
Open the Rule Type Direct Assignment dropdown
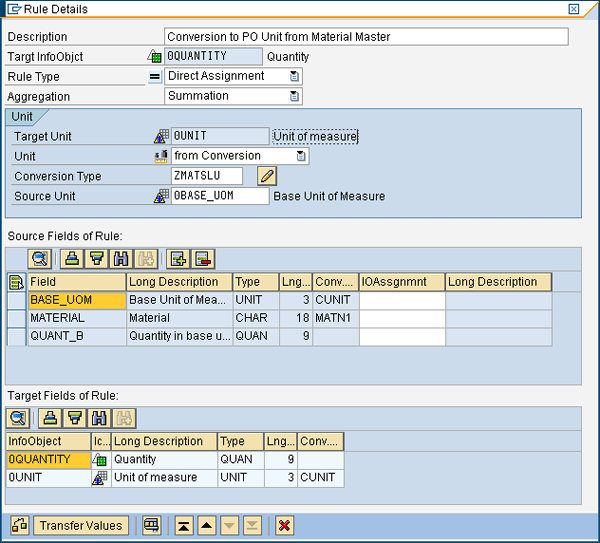294,76
